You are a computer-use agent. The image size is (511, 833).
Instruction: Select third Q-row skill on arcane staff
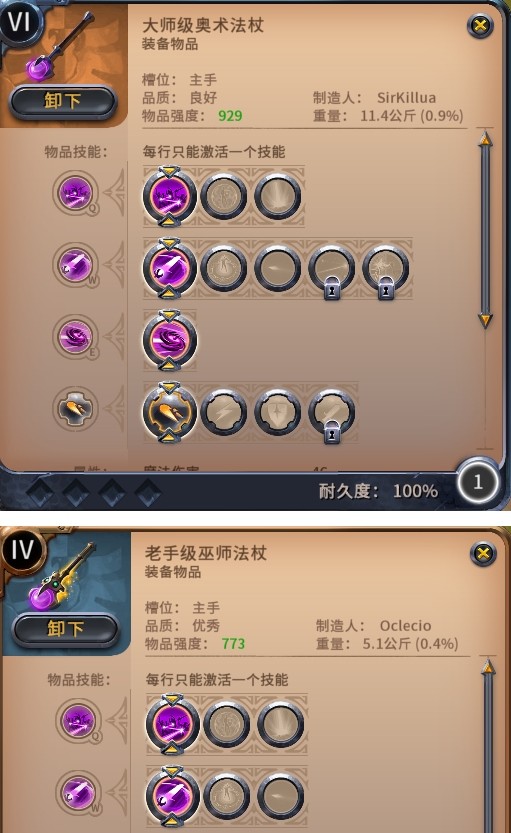tap(277, 197)
